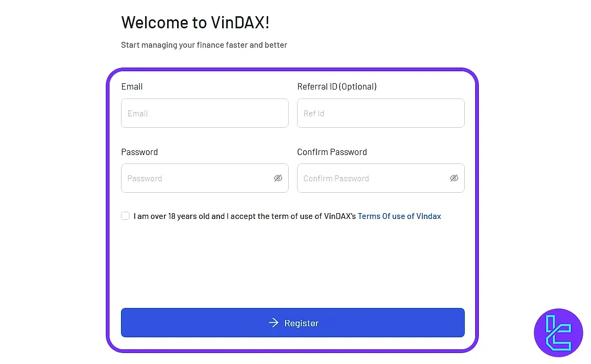Enable the over 18 years old confirmation
591x364 pixels.
(x=125, y=215)
